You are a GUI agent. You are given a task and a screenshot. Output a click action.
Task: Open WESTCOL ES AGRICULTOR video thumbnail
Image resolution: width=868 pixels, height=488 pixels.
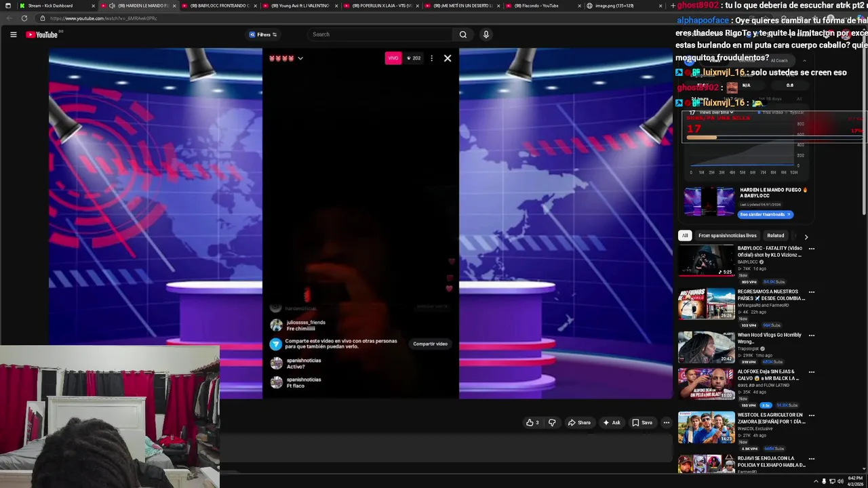(x=706, y=427)
